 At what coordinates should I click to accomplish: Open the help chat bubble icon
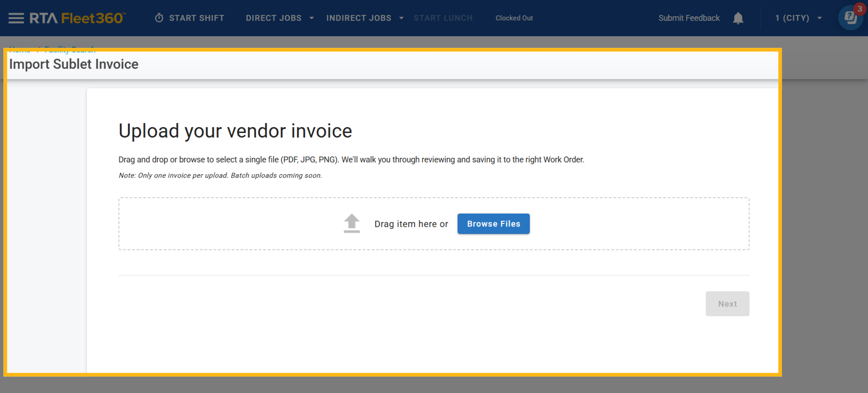click(850, 18)
